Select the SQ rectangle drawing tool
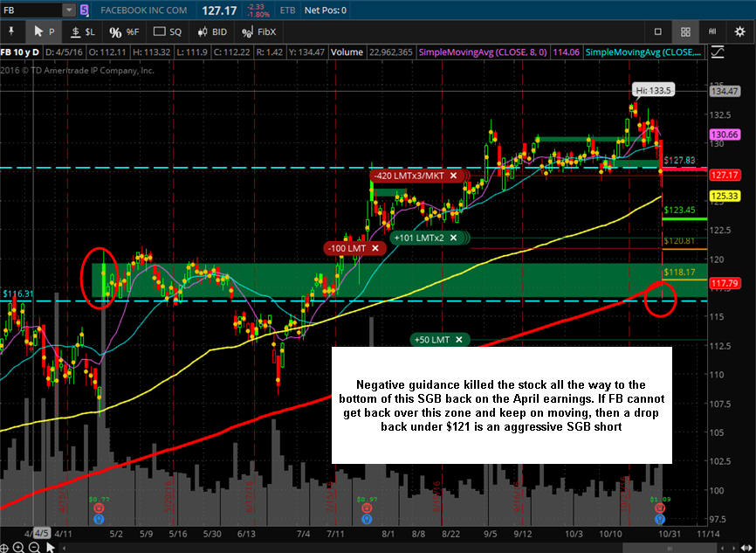 [168, 31]
